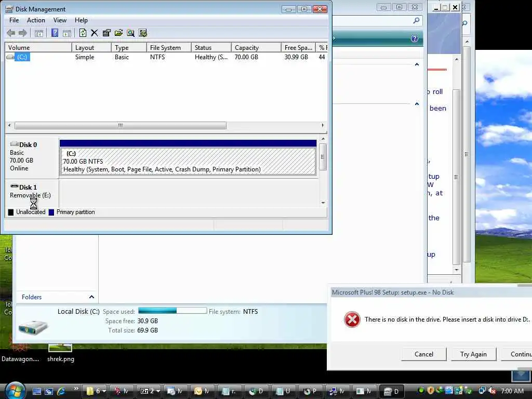
Task: Sort by the Layout column header
Action: [91, 47]
